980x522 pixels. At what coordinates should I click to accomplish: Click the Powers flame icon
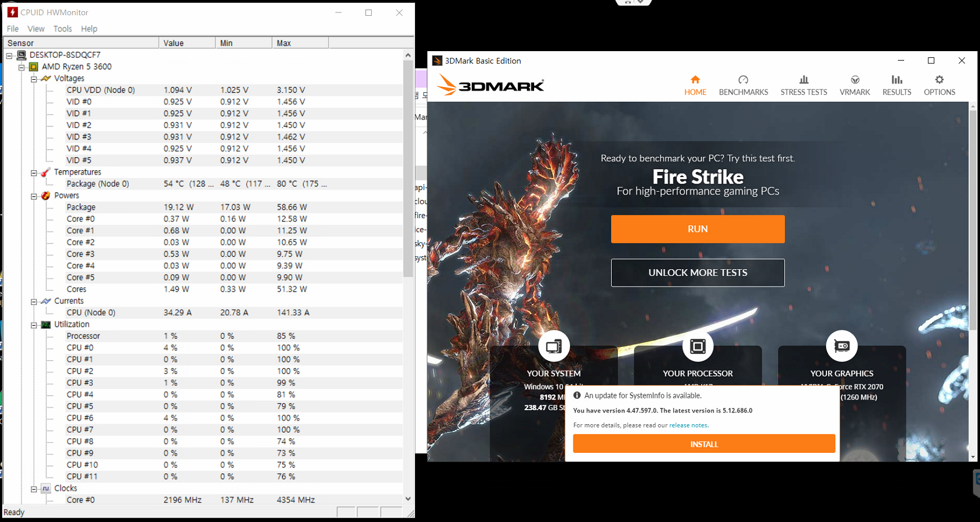coord(46,196)
